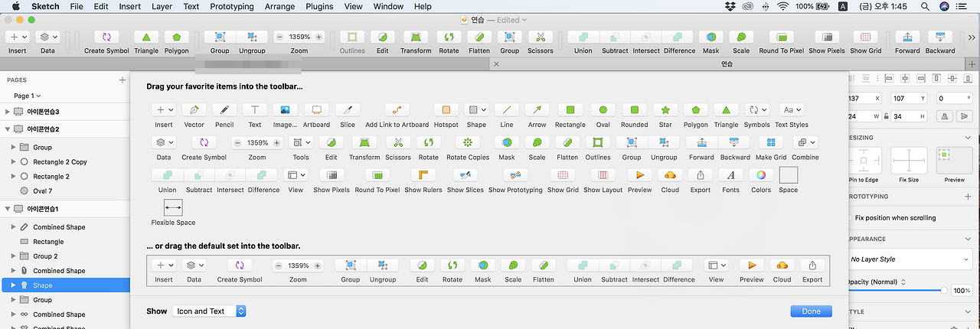This screenshot has width=980, height=329.
Task: Expand the Group 2 layer
Action: [14, 256]
